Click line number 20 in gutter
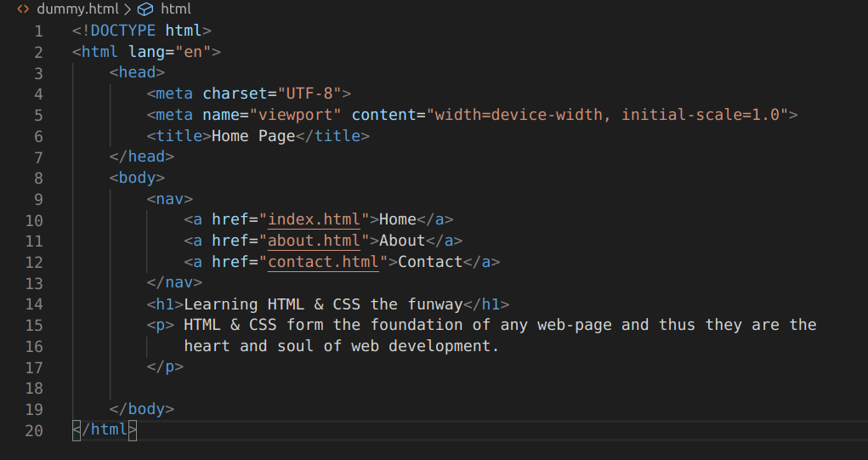The height and width of the screenshot is (460, 868). click(34, 430)
